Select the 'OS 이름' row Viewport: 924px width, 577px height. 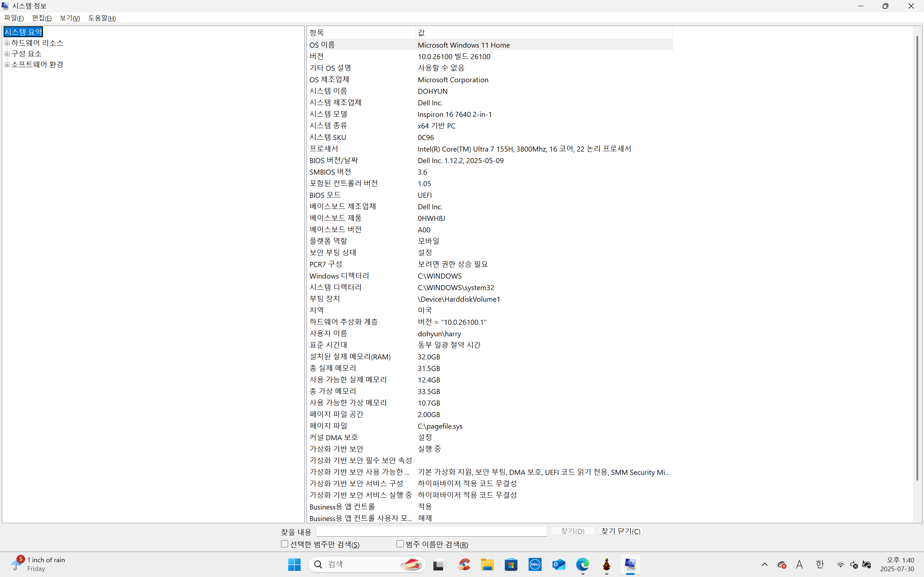pos(490,45)
